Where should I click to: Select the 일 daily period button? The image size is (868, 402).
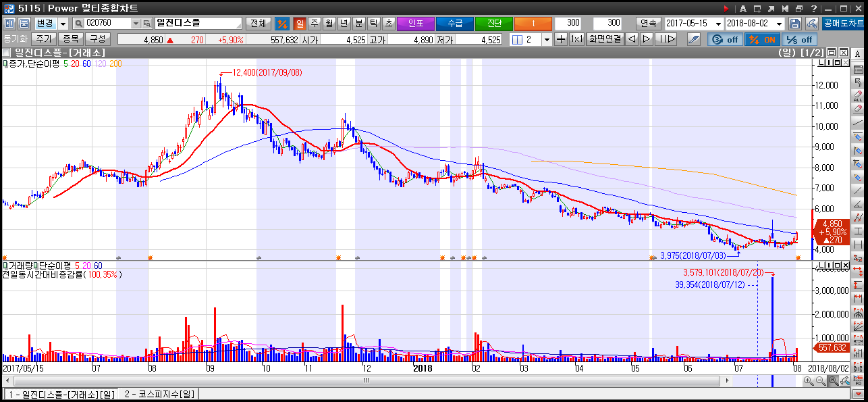point(300,23)
